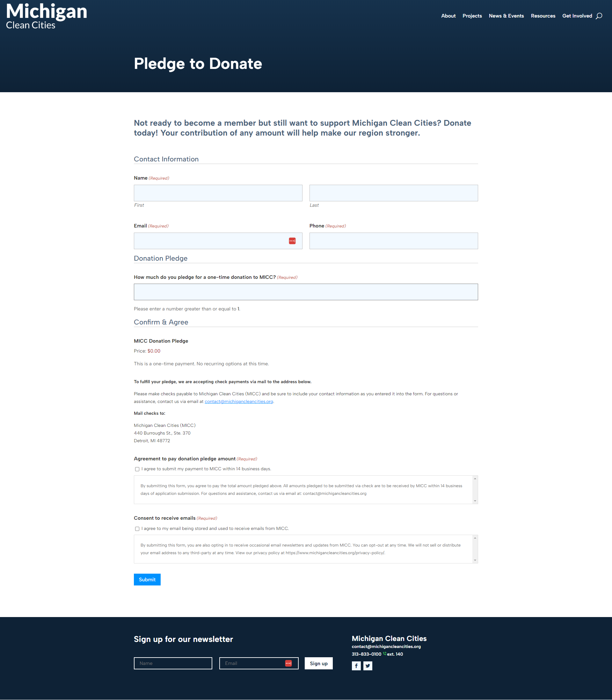The height and width of the screenshot is (700, 612).
Task: Click the Michigan Clean Cities logo
Action: click(47, 16)
